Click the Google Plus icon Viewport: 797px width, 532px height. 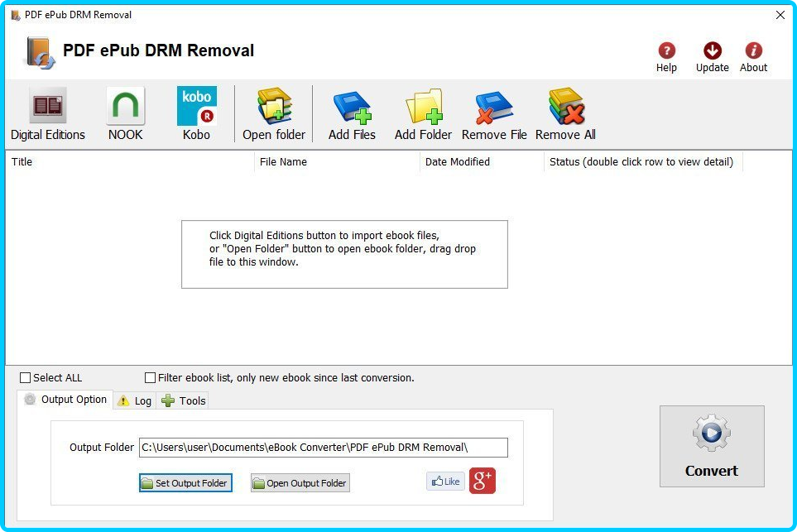click(x=482, y=481)
